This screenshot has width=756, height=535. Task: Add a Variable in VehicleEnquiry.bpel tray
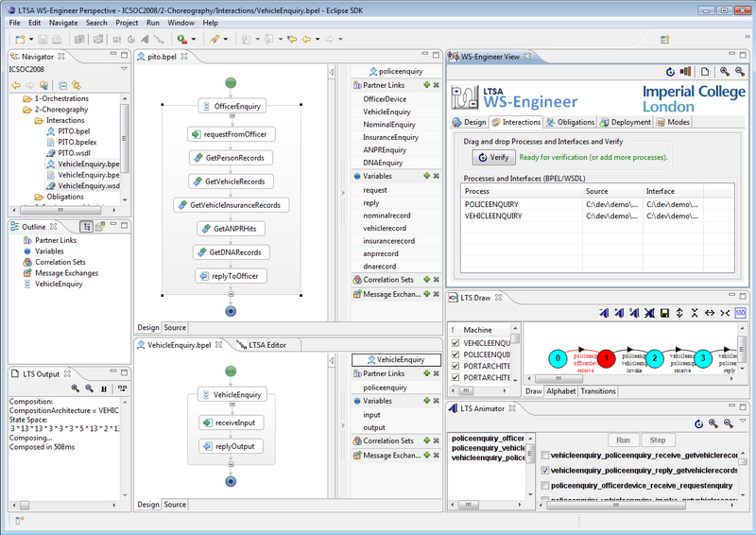click(427, 401)
